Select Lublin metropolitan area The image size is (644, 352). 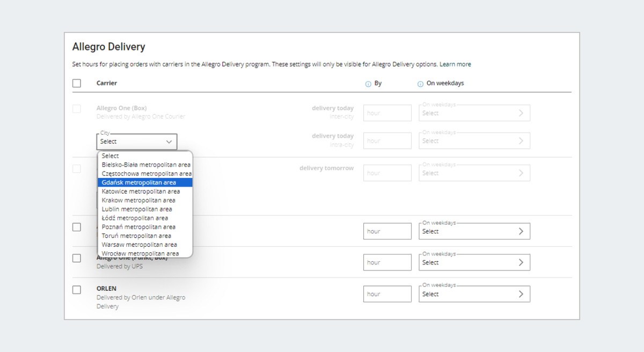coord(145,209)
